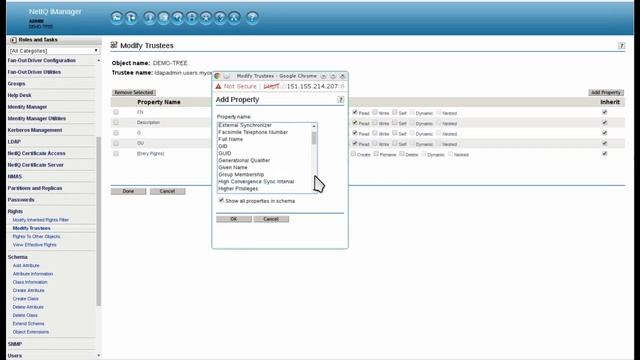This screenshot has height=360, width=640.
Task: Click the Chrome icon in popup title bar
Action: (217, 76)
